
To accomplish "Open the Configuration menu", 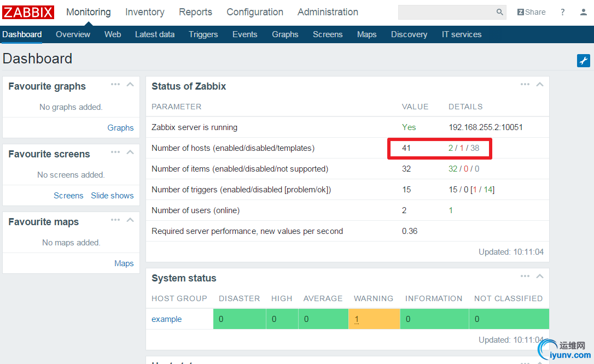I will (255, 12).
